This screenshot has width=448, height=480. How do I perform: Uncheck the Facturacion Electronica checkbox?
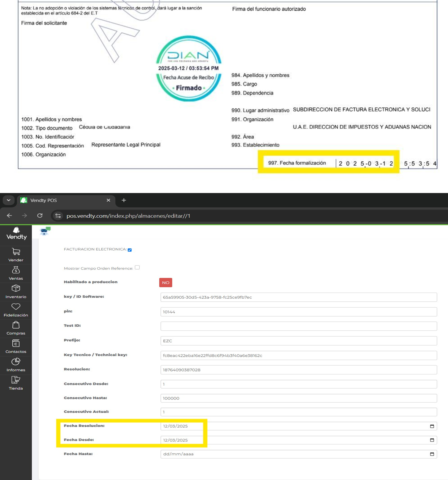tap(130, 250)
